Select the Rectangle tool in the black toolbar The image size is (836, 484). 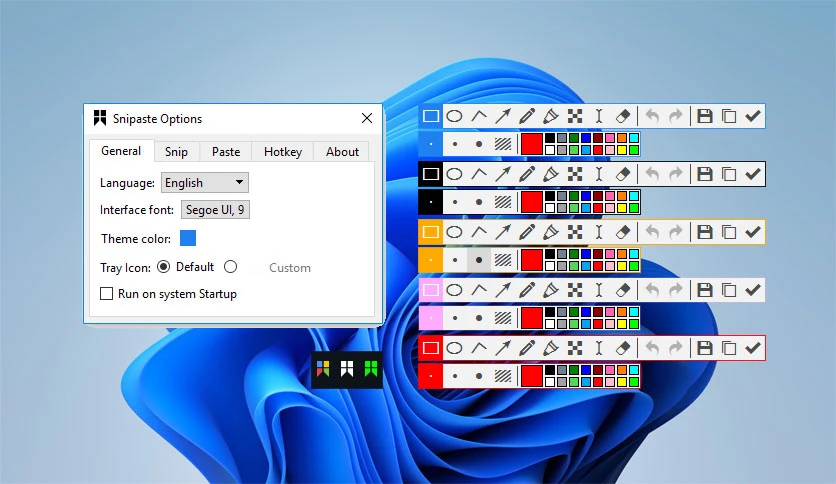(431, 174)
